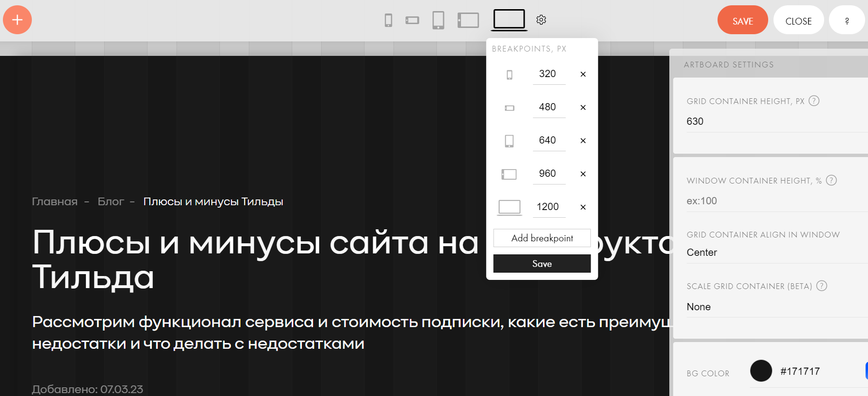Click the orange SAVE button in header
Screen dimensions: 868x396
click(743, 20)
